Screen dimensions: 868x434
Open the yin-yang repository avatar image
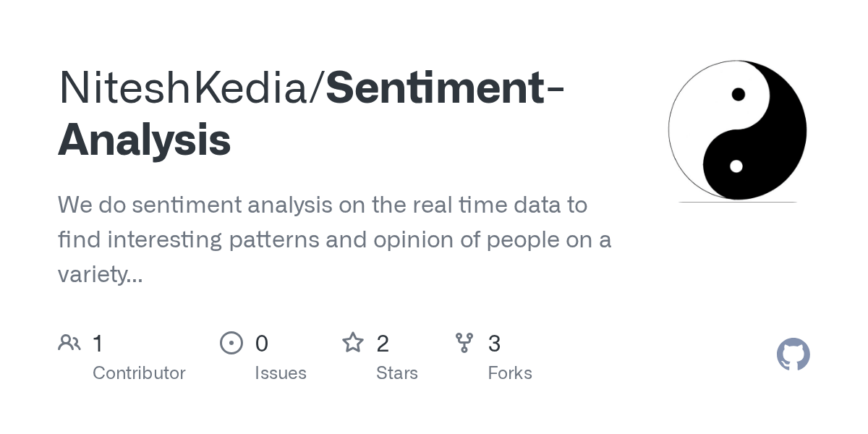[x=737, y=130]
